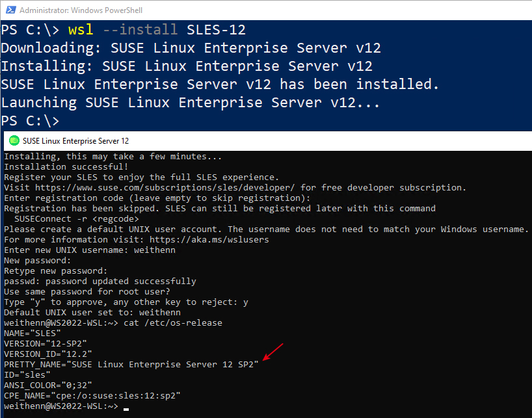Screen dimensions: 532x418
Task: Click the cat /etc/os-release command
Action: click(x=173, y=322)
